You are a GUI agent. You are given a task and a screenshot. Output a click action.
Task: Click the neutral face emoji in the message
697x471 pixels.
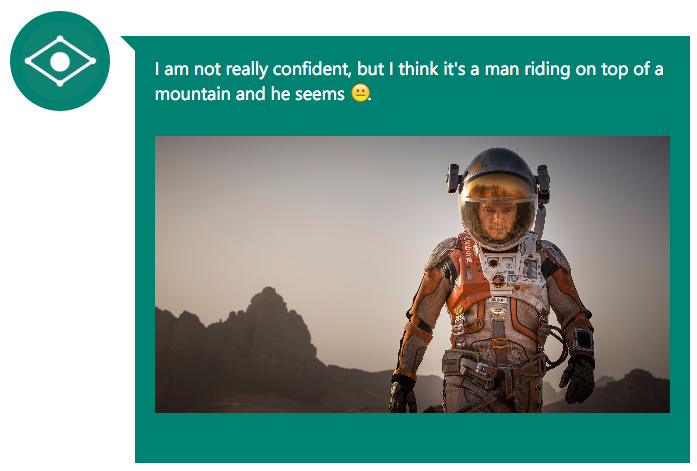360,93
